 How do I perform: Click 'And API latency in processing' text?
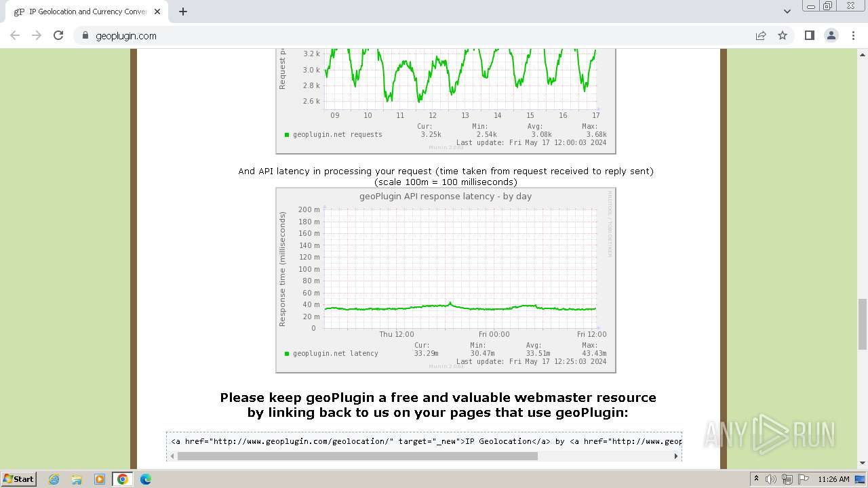tap(446, 171)
